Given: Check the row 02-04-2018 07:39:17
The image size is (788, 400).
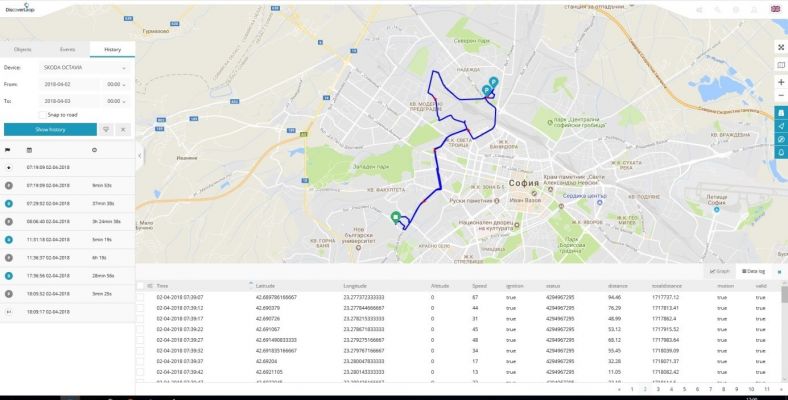Looking at the screenshot, I should (x=140, y=319).
